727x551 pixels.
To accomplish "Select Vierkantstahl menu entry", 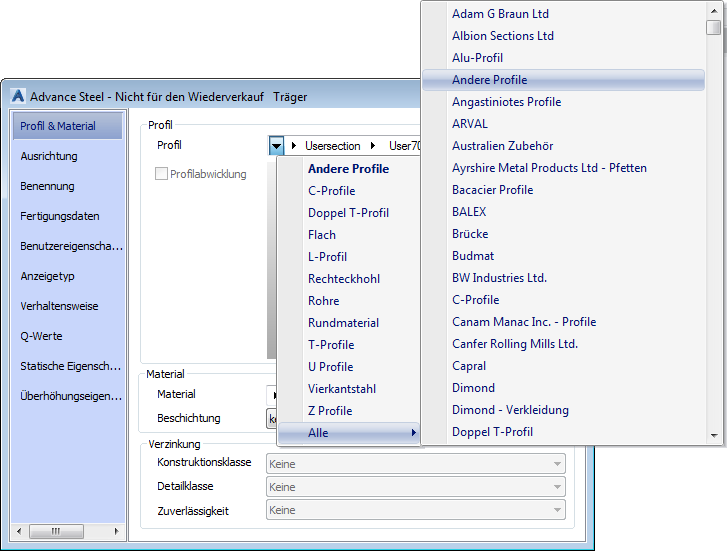I will coord(349,389).
